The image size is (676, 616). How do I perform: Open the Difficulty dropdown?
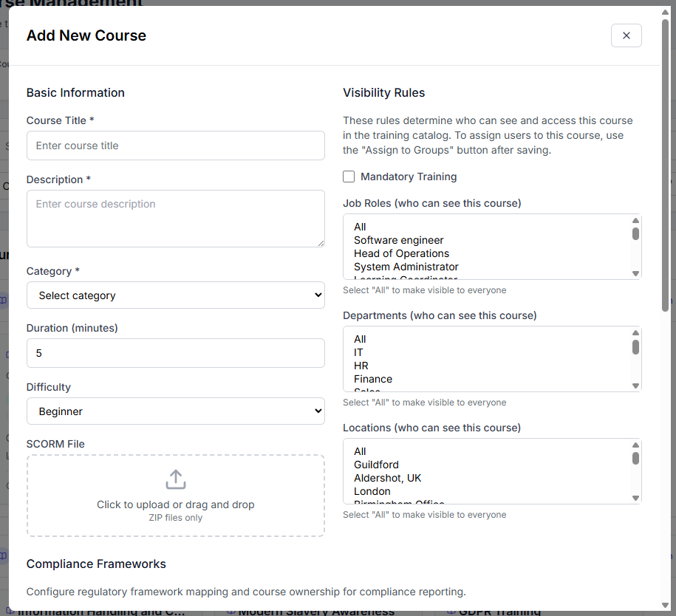[175, 409]
